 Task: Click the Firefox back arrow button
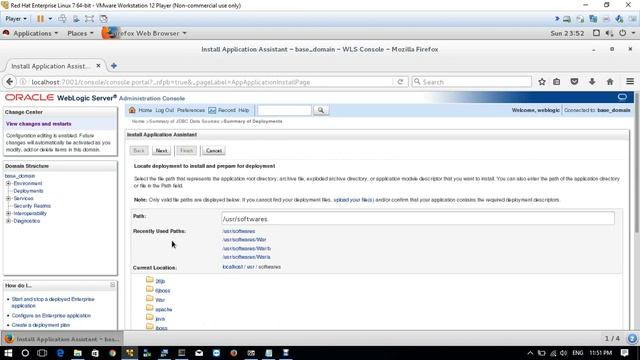10,82
